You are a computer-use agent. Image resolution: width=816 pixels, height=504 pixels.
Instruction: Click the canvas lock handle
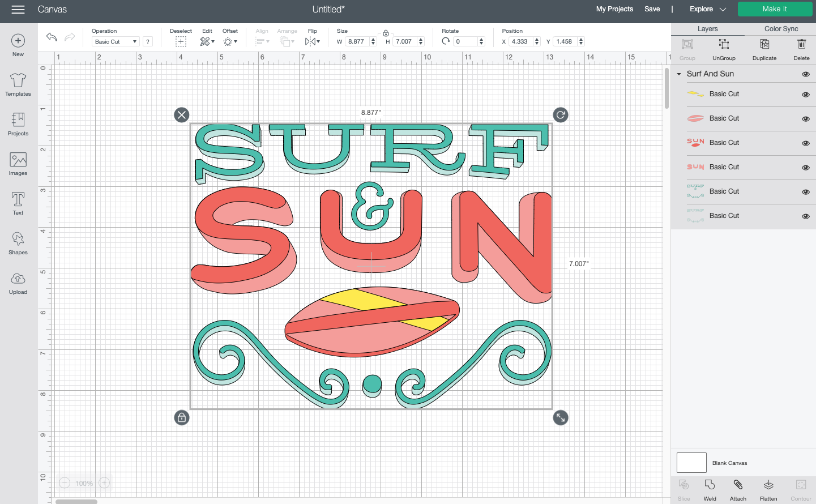(181, 418)
